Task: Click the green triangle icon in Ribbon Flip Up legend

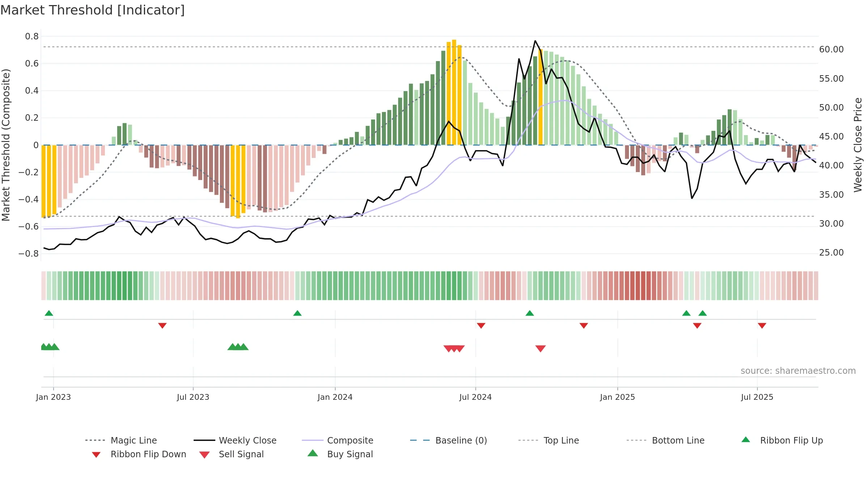Action: tap(746, 440)
